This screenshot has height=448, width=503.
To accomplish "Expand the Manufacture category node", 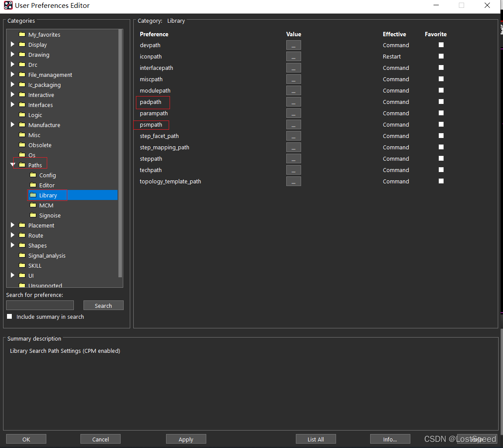I will pyautogui.click(x=13, y=125).
